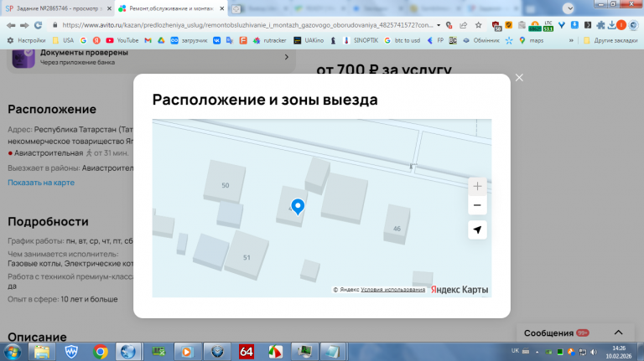Open the LTC price extension icon

[548, 26]
